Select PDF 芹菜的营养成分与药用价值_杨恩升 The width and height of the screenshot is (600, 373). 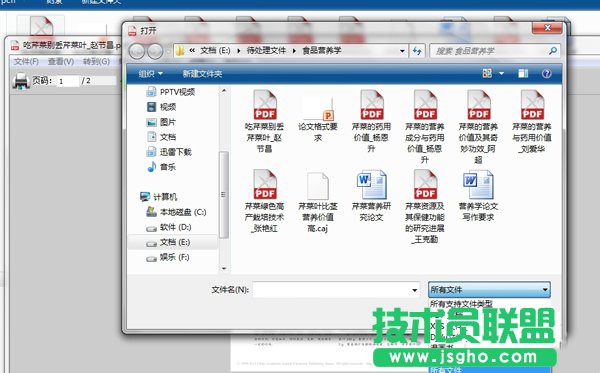pos(425,127)
